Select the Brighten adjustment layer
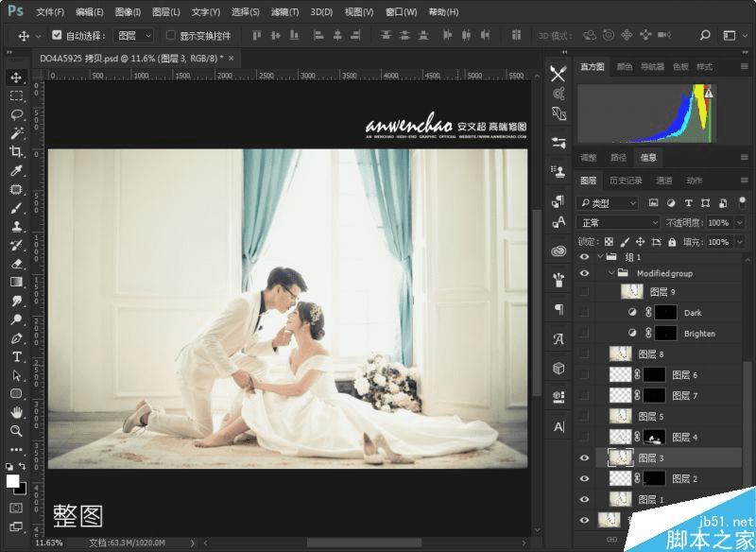 (699, 334)
